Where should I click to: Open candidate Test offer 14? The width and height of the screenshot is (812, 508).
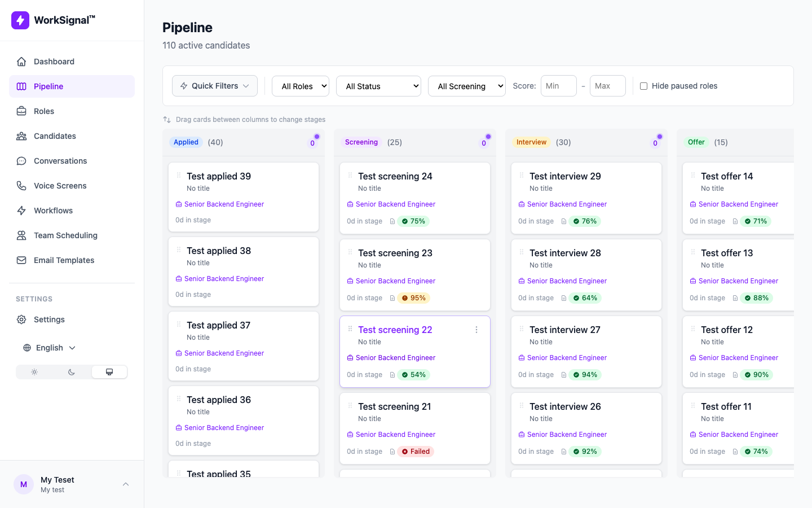[727, 176]
